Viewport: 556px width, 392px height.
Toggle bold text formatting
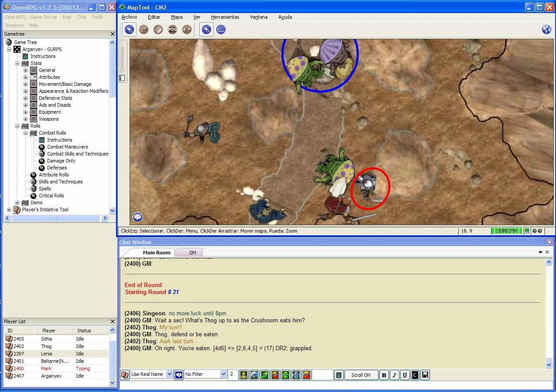point(384,375)
